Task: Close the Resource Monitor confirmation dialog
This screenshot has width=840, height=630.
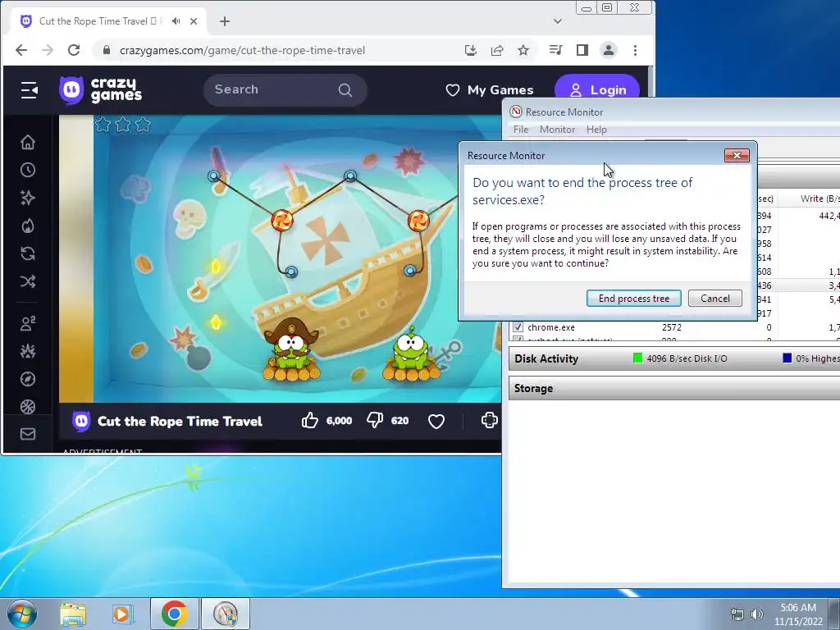Action: [737, 155]
